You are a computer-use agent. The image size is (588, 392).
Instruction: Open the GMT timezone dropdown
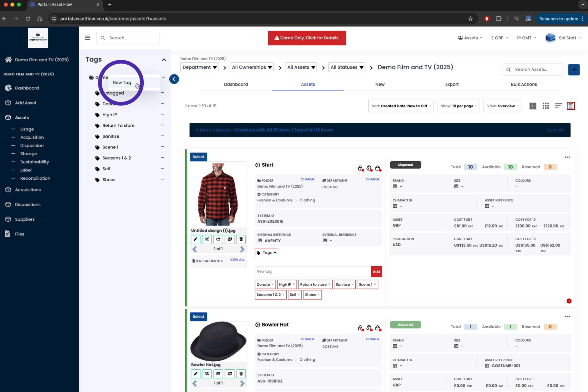526,38
